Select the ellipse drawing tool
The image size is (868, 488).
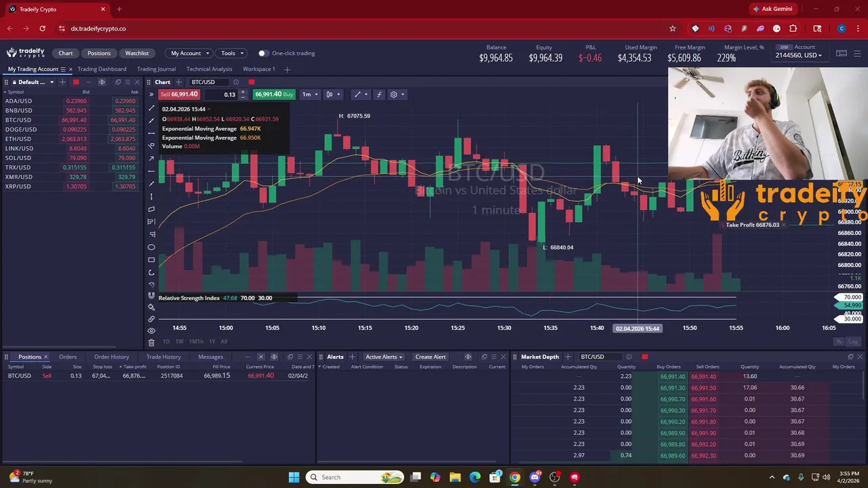pyautogui.click(x=152, y=247)
